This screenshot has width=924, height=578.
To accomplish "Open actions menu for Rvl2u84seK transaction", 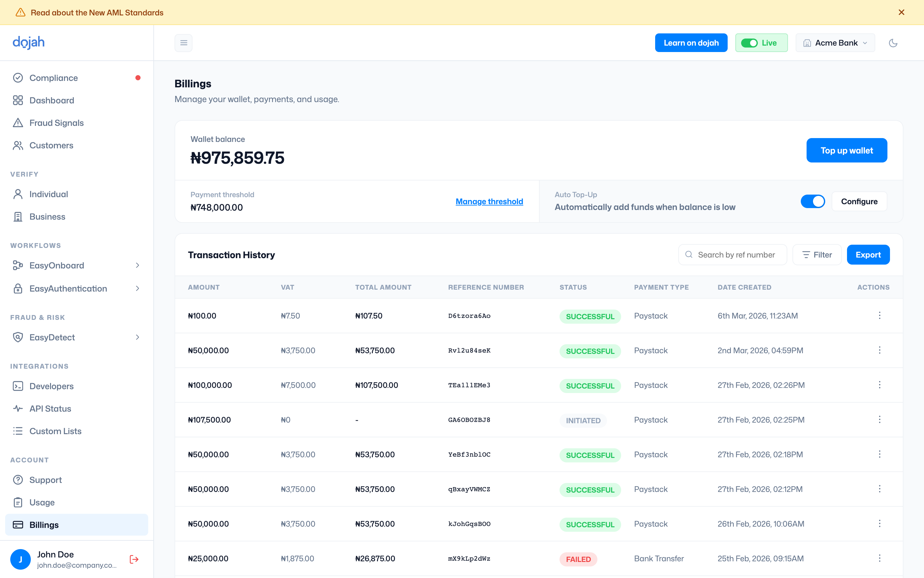I will [880, 350].
